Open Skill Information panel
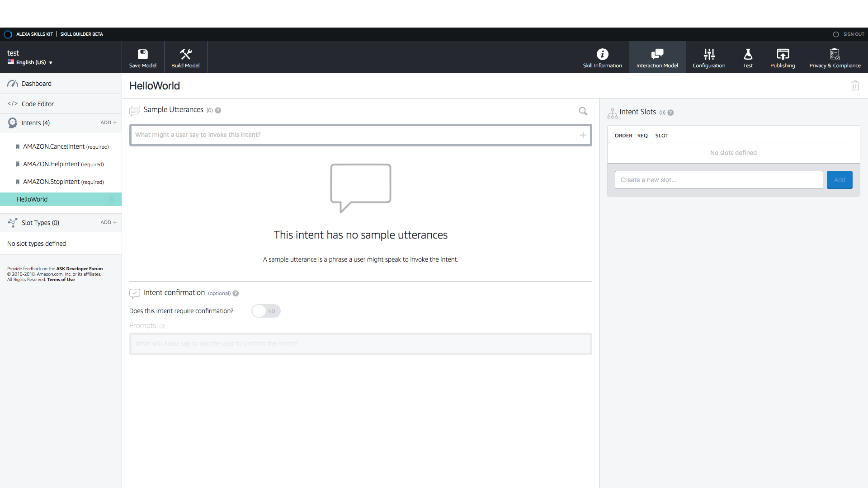Screen dimensions: 868x488 pyautogui.click(x=603, y=57)
